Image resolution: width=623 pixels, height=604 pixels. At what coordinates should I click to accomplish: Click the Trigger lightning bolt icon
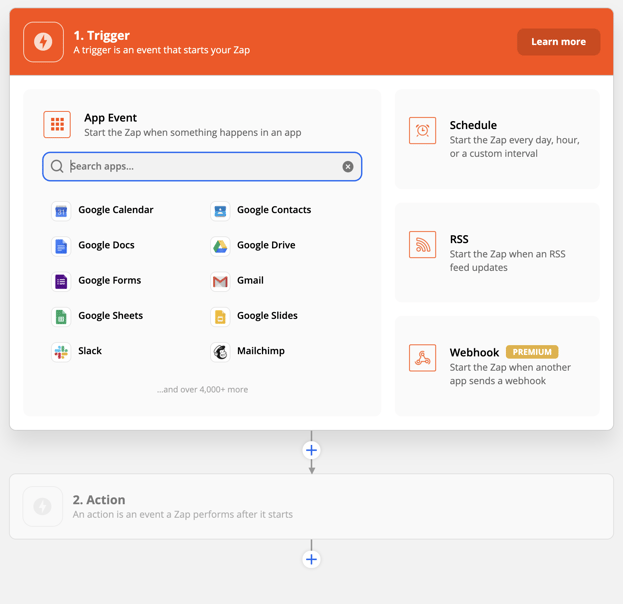pyautogui.click(x=43, y=42)
